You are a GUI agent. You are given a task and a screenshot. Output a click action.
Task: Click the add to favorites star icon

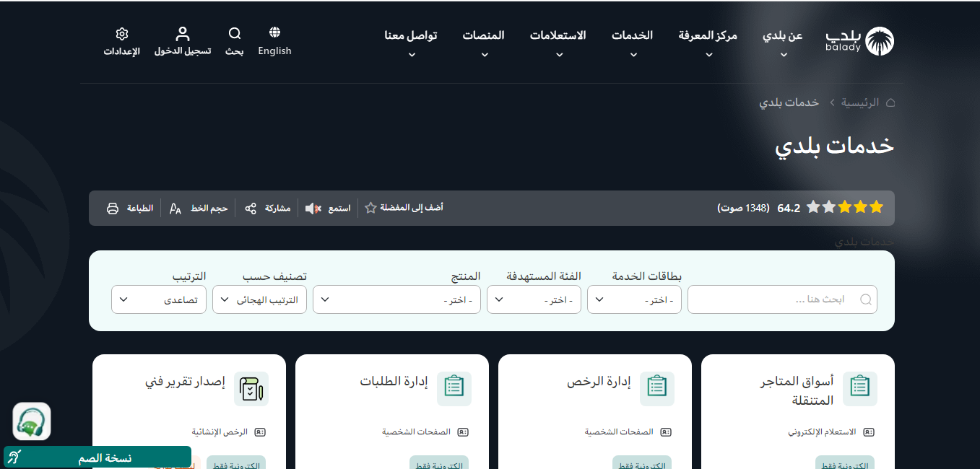pyautogui.click(x=370, y=208)
